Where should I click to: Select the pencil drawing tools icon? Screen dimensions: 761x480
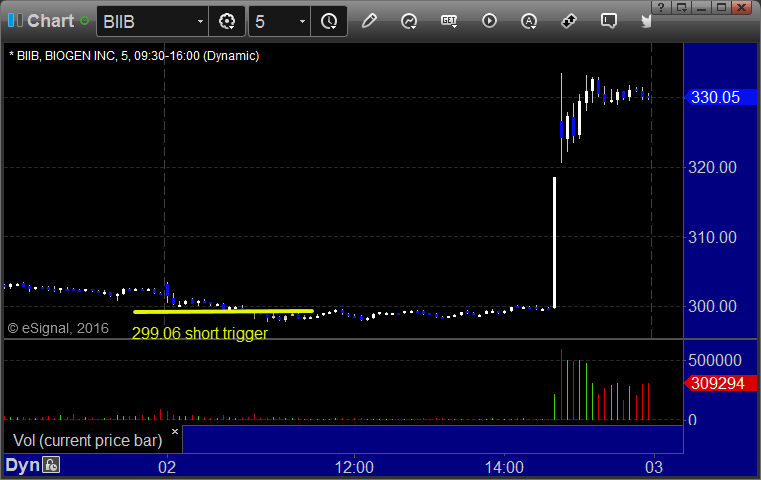369,21
